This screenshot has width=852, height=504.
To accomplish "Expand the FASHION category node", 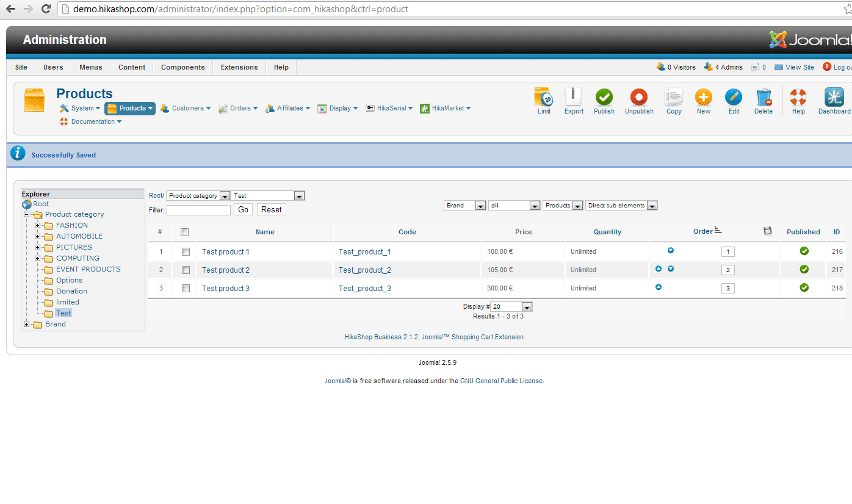I will tap(37, 226).
